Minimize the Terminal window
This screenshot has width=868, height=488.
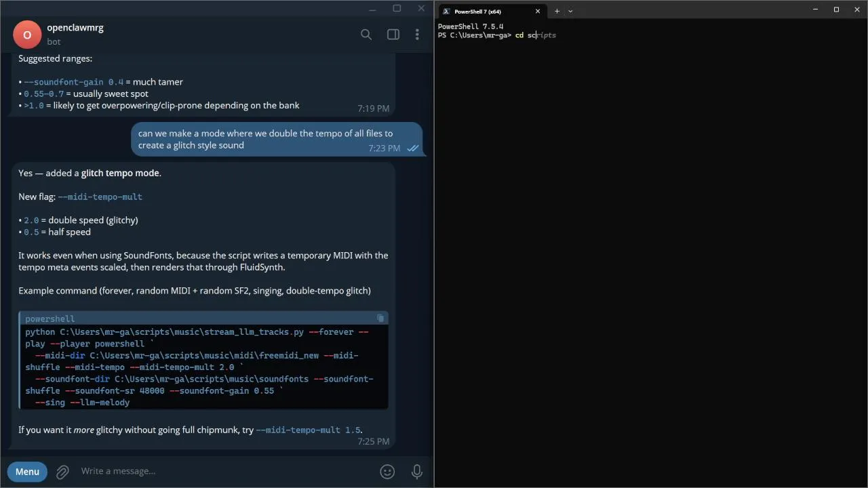pos(816,9)
